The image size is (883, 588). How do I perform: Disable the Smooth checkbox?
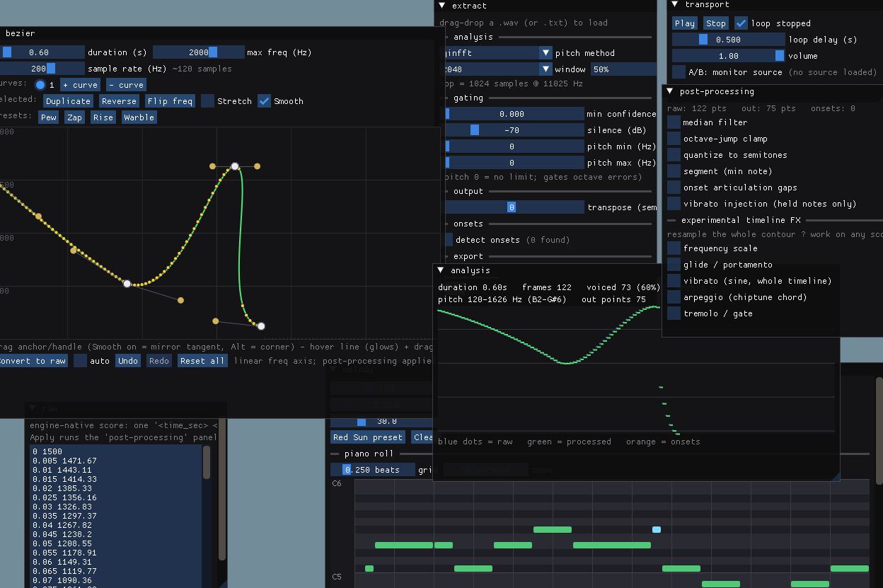(x=264, y=101)
